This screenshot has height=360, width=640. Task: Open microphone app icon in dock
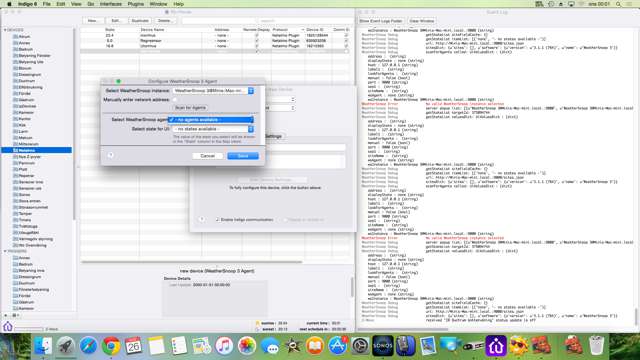[x=405, y=346]
